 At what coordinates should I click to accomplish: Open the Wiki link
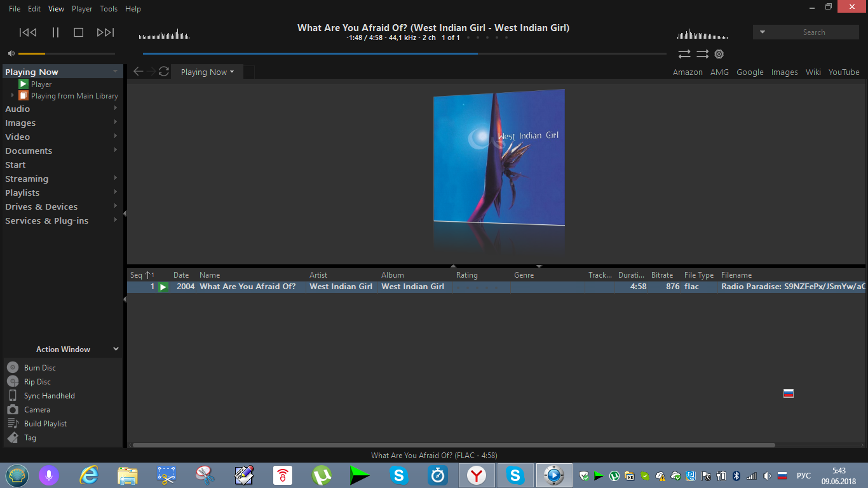point(813,72)
